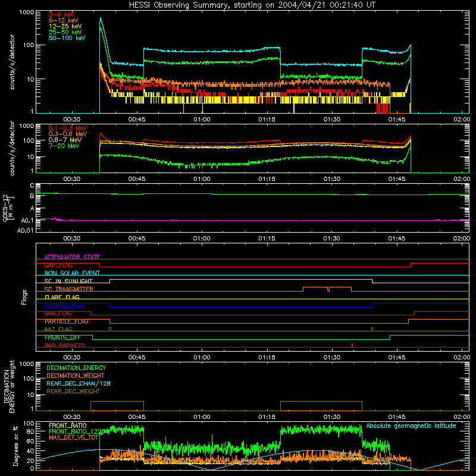Click the REAR_DEC_CHAN/128 legend entry
476x476 pixels.
coord(79,383)
